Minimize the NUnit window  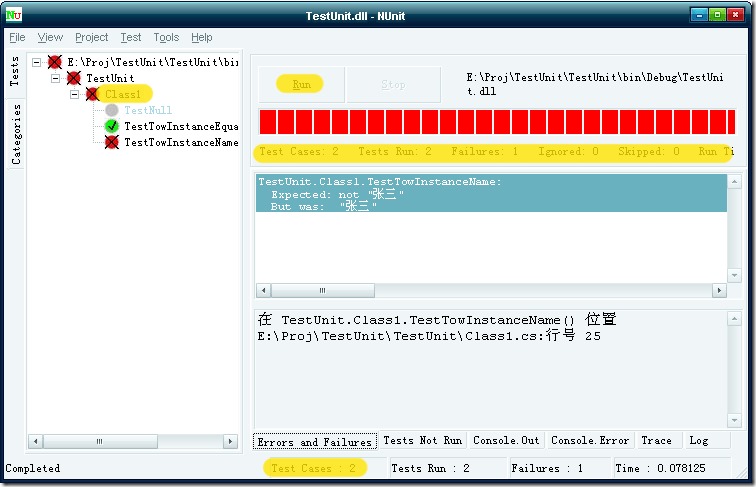(699, 15)
